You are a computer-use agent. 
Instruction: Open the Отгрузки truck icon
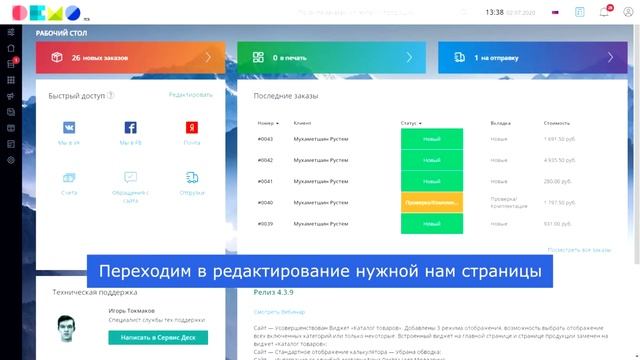point(192,178)
